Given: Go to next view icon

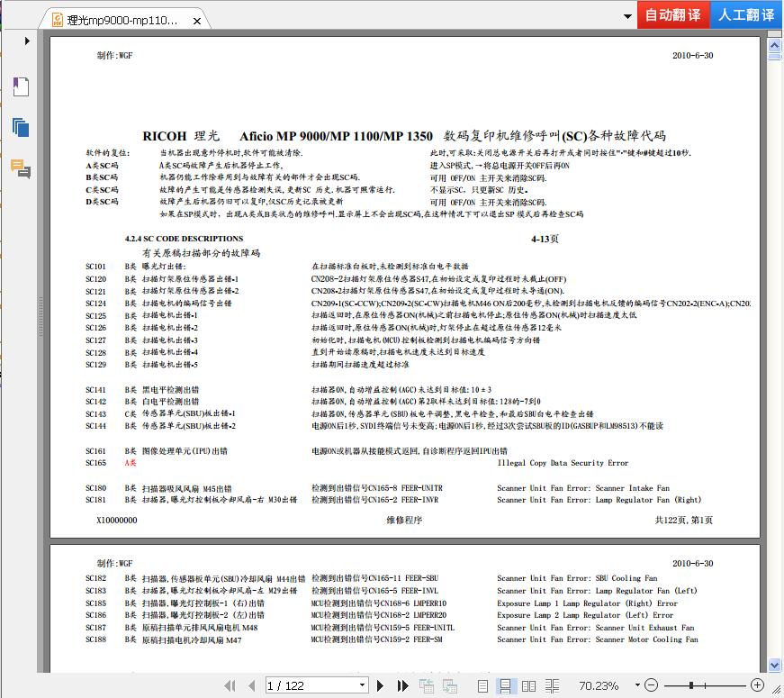Looking at the screenshot, I should point(450,685).
